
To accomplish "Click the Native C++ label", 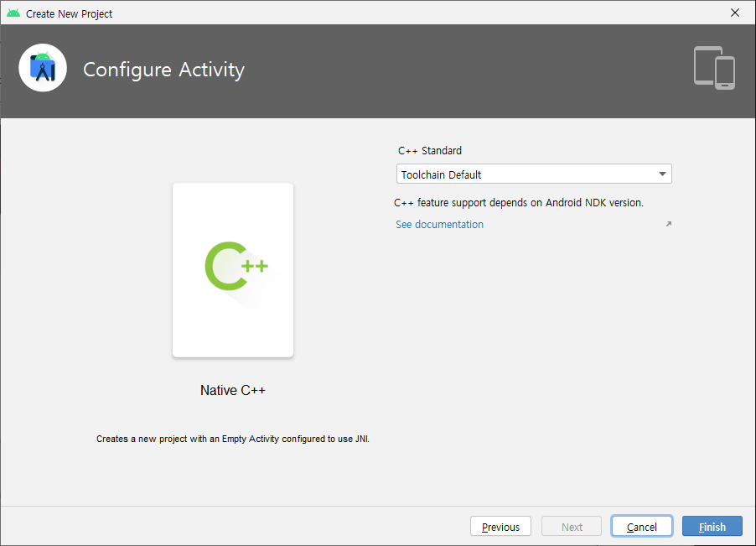I will pos(233,390).
